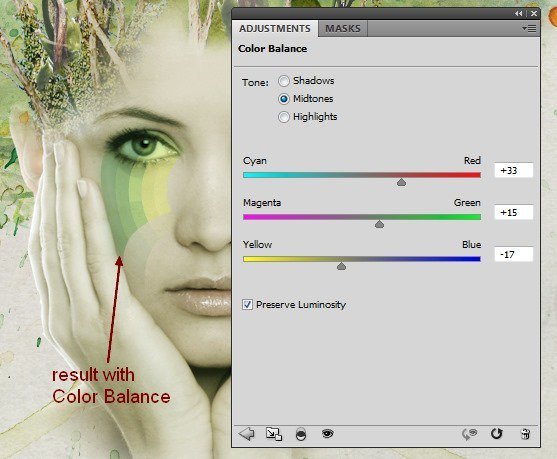557x459 pixels.
Task: Reset adjustment to defaults icon
Action: pos(496,434)
